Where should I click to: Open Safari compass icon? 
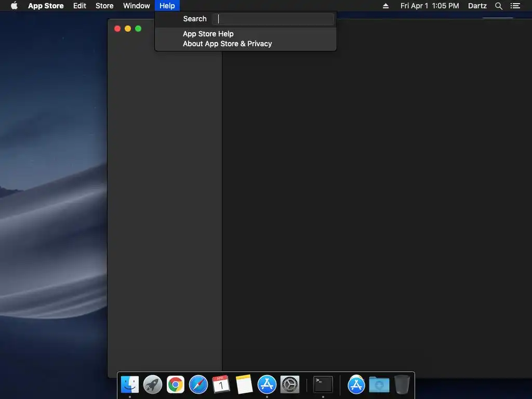tap(198, 385)
